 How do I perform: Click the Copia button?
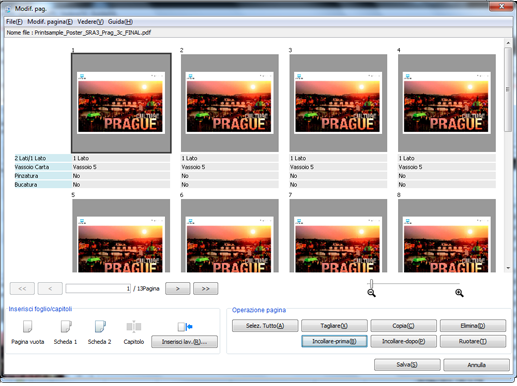[x=403, y=326]
